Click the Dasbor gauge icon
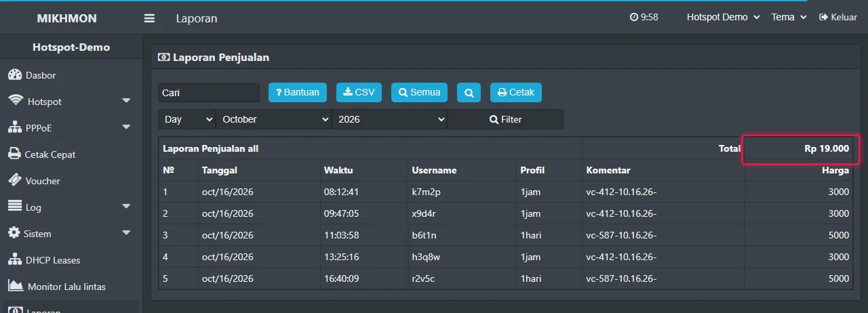The height and width of the screenshot is (313, 868). click(15, 75)
